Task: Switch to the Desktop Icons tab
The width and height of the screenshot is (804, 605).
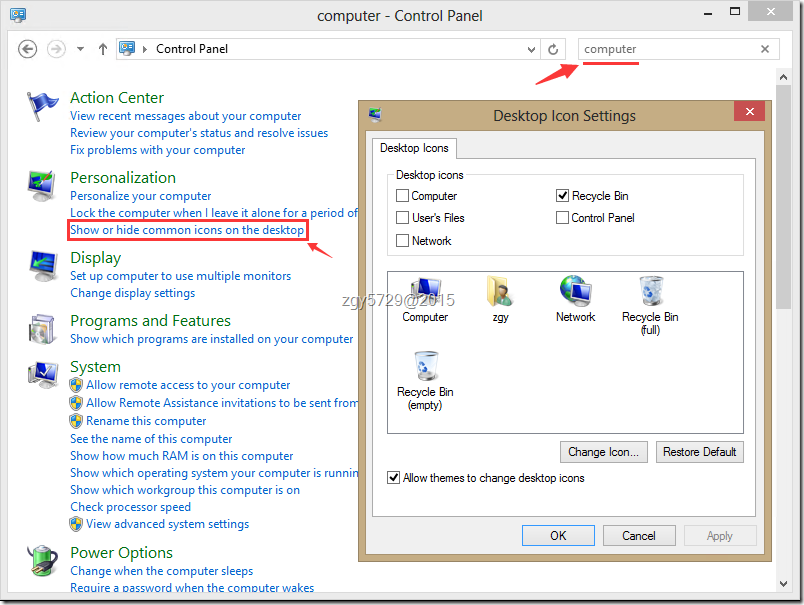Action: click(x=414, y=147)
